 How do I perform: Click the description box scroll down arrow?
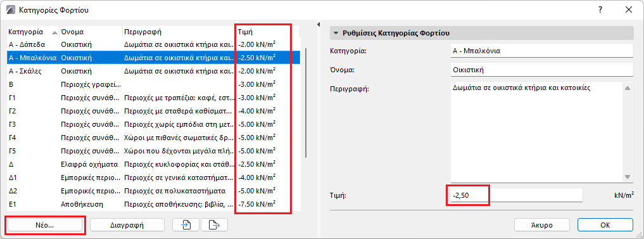(x=627, y=176)
